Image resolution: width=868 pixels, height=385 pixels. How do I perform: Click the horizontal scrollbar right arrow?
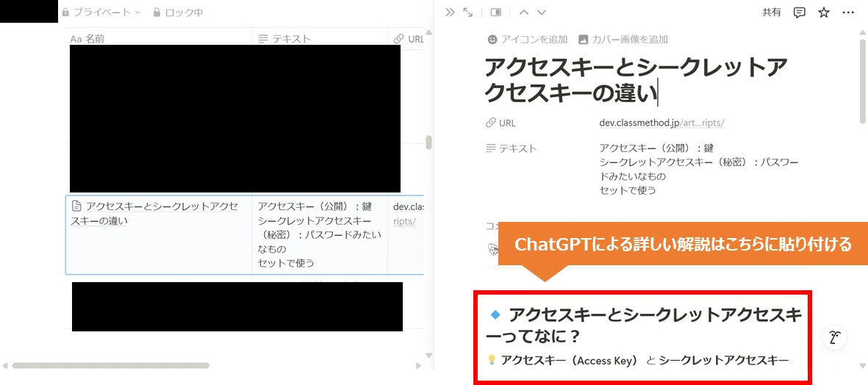pyautogui.click(x=418, y=366)
